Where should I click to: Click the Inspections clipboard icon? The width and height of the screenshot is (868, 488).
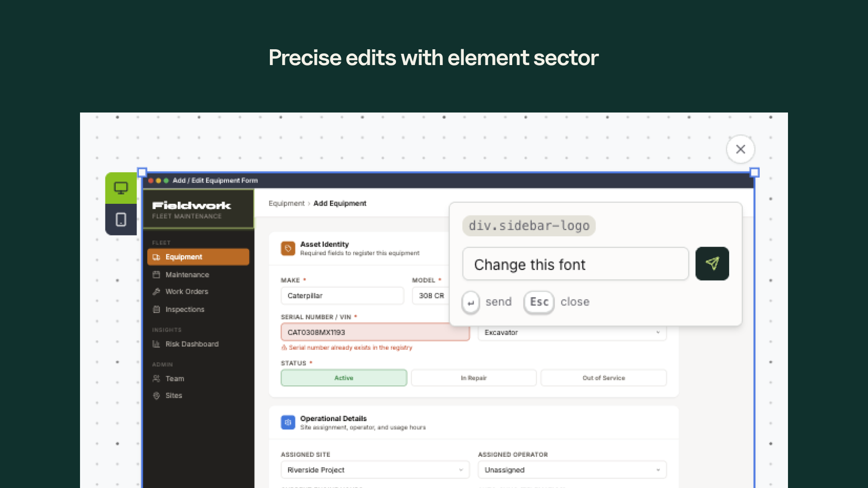click(156, 309)
